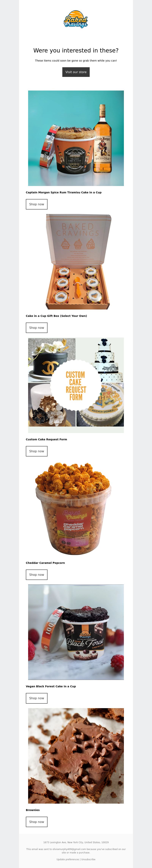Click the Vegan Black Forest cake image
This screenshot has height=868, width=152.
pyautogui.click(x=76, y=632)
